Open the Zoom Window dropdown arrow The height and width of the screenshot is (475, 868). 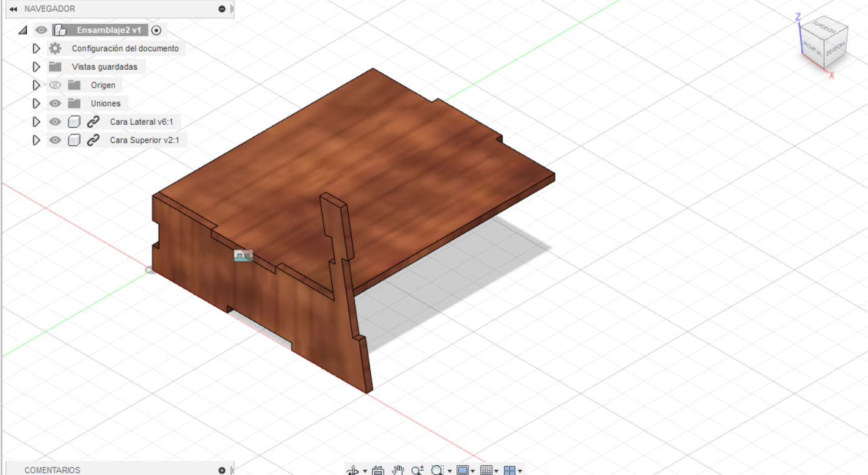click(450, 471)
